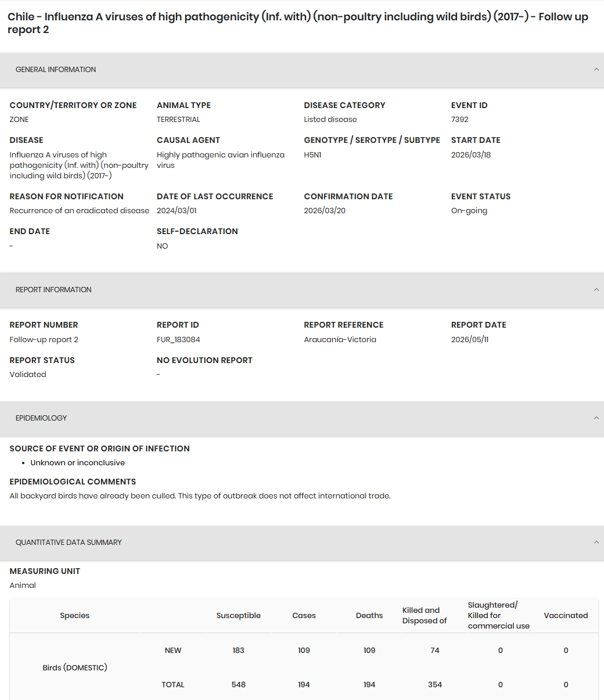Select report reference Araucanía-Victoria
Image resolution: width=604 pixels, height=700 pixels.
(x=340, y=340)
